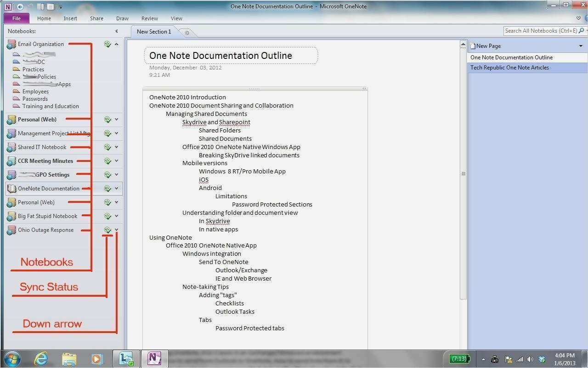The width and height of the screenshot is (588, 368).
Task: Open the Employees section
Action: 35,92
